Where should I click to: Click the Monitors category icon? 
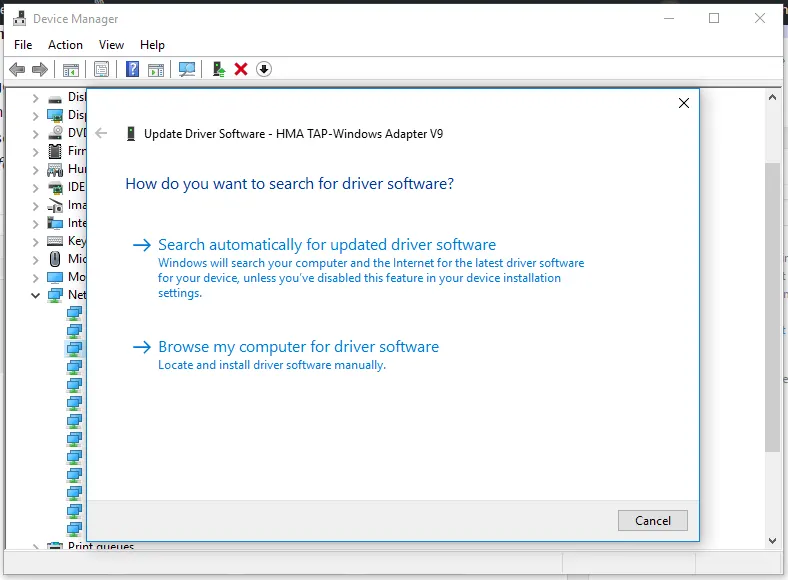[55, 277]
